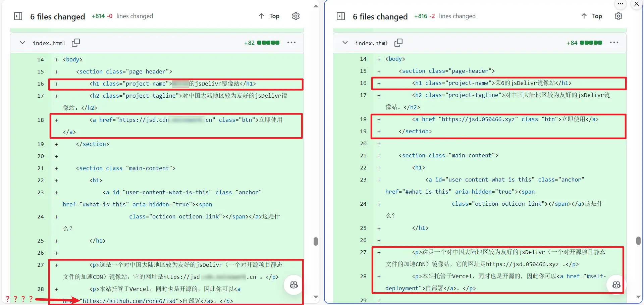Click '-0' deletions count in left pane
644x305 pixels.
[x=109, y=16]
